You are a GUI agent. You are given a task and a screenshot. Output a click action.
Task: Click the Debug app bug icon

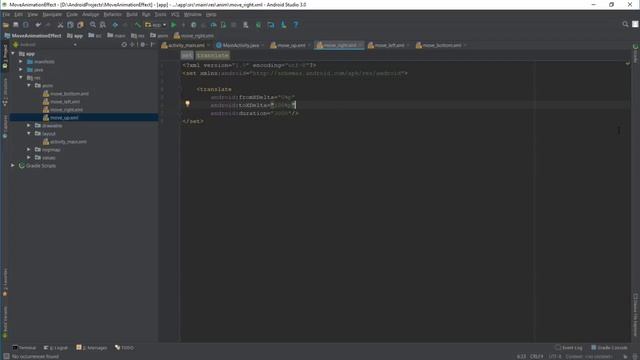coord(193,25)
